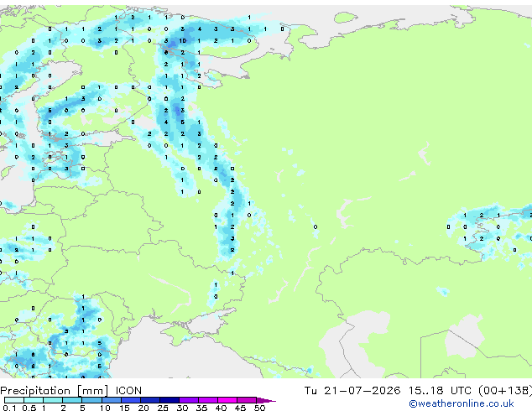This screenshot has height=411, width=532.
Task: Click the 1–2 mm legend swatch
Action: tap(53, 400)
